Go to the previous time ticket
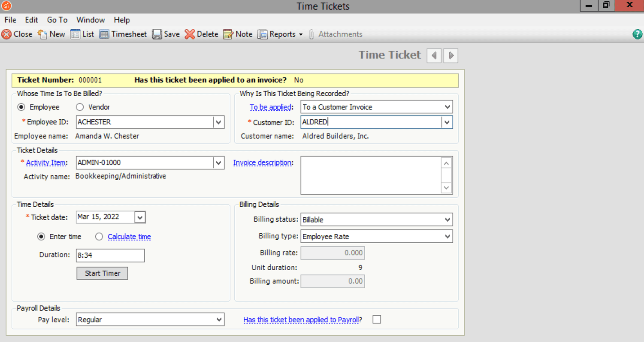The width and height of the screenshot is (644, 342). 434,55
